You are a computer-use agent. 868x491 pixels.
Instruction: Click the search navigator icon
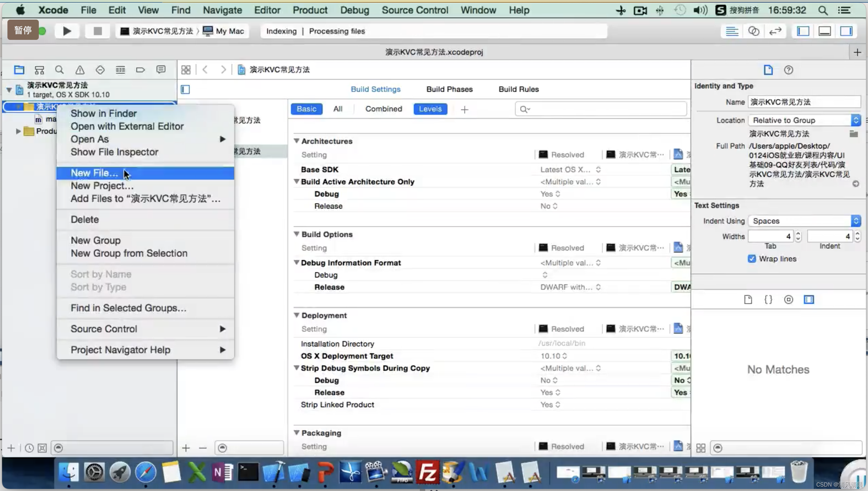[x=60, y=70]
